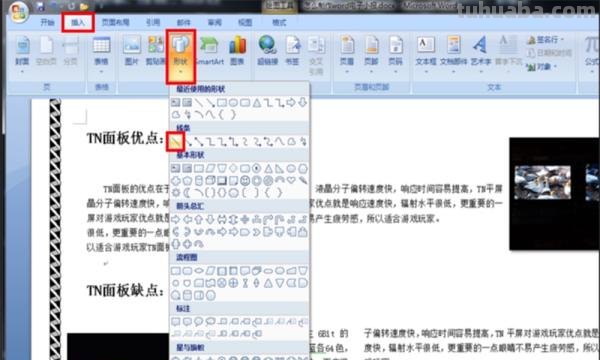Image resolution: width=600 pixels, height=360 pixels.
Task: Pick the smiley face basic shape
Action: point(245,180)
